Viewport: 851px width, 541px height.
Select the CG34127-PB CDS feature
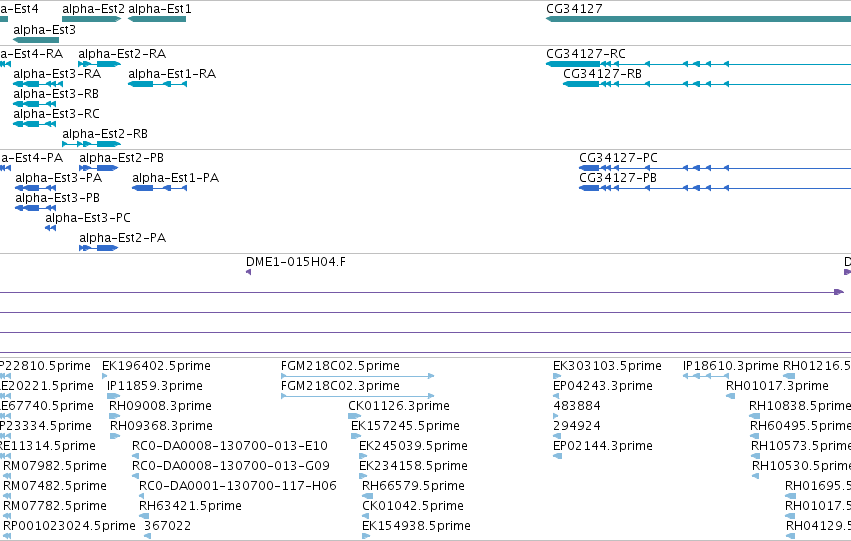click(715, 188)
